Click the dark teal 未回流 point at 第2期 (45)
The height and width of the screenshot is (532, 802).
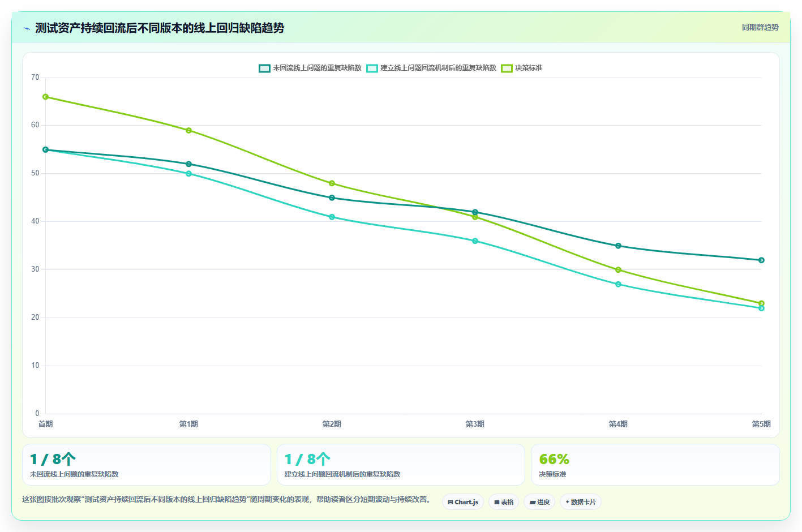tap(332, 198)
